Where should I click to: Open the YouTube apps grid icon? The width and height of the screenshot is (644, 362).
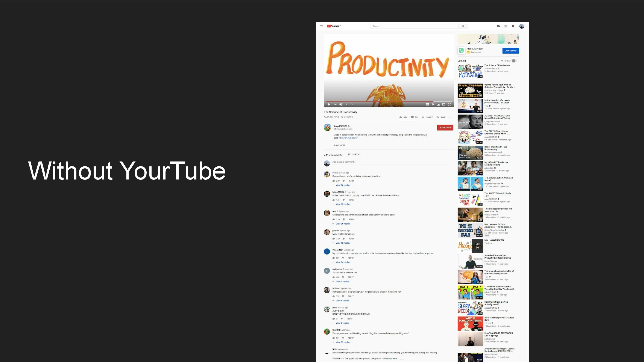pos(506,26)
